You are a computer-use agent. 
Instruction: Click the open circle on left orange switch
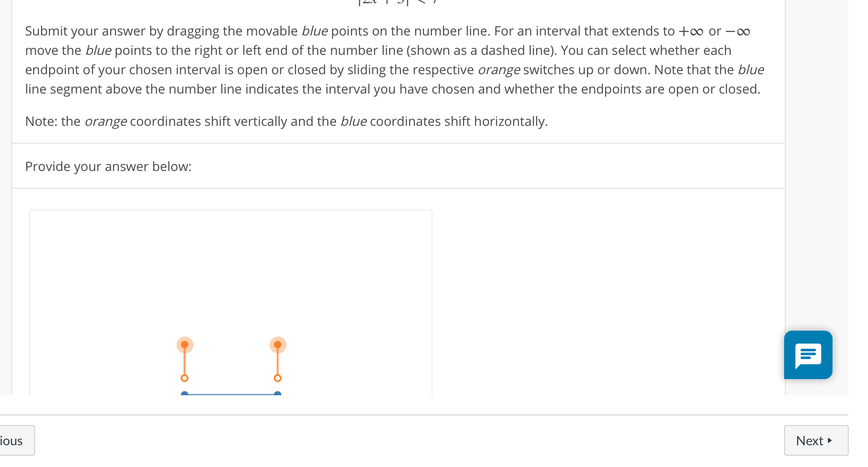pos(184,378)
